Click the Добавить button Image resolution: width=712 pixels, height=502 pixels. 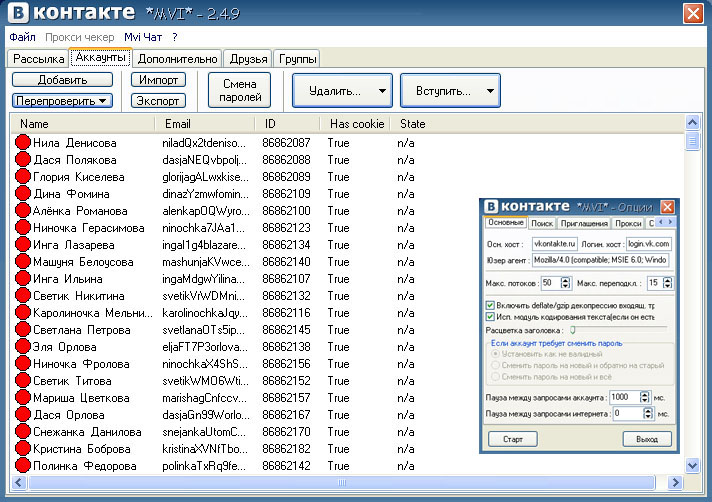coord(62,80)
